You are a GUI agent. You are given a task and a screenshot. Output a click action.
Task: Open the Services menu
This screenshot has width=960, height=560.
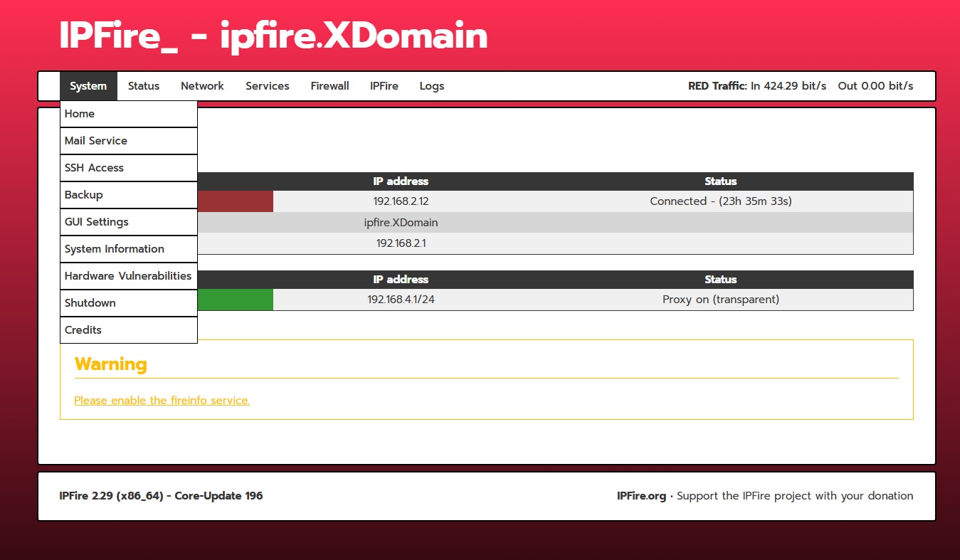[267, 86]
